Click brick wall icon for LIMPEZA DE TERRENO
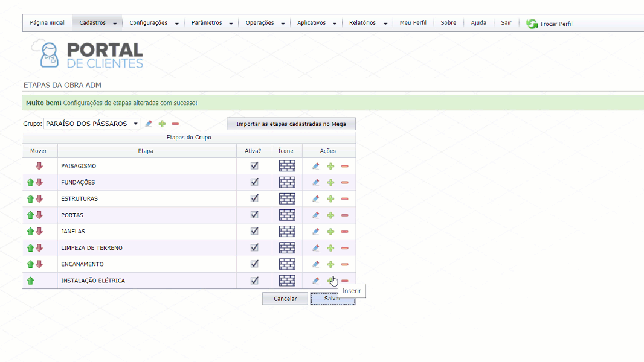The height and width of the screenshot is (362, 644). pyautogui.click(x=287, y=248)
